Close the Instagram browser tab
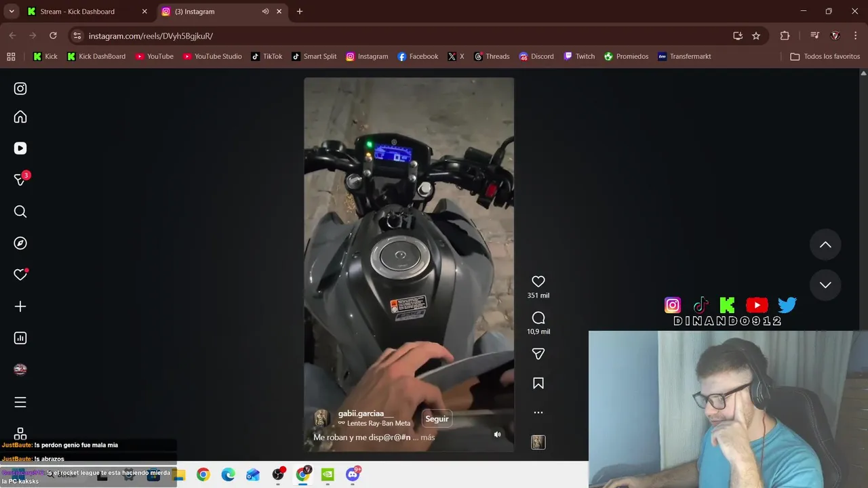The width and height of the screenshot is (868, 488). tap(279, 12)
